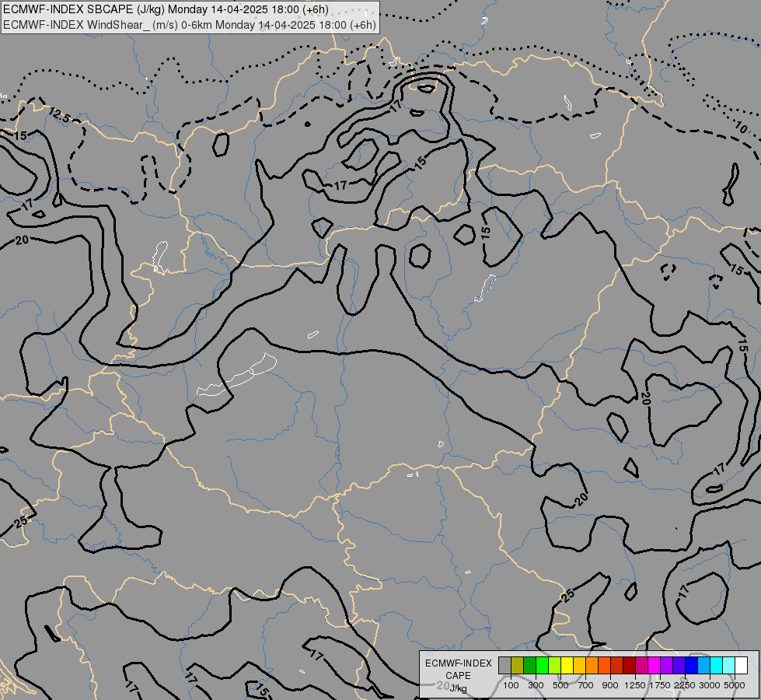761x700 pixels.
Task: Click the legend value 1250
Action: 635,685
